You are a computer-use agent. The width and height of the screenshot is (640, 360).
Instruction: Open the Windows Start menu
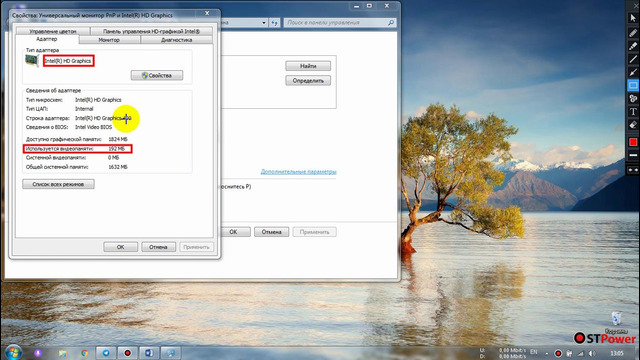point(13,352)
